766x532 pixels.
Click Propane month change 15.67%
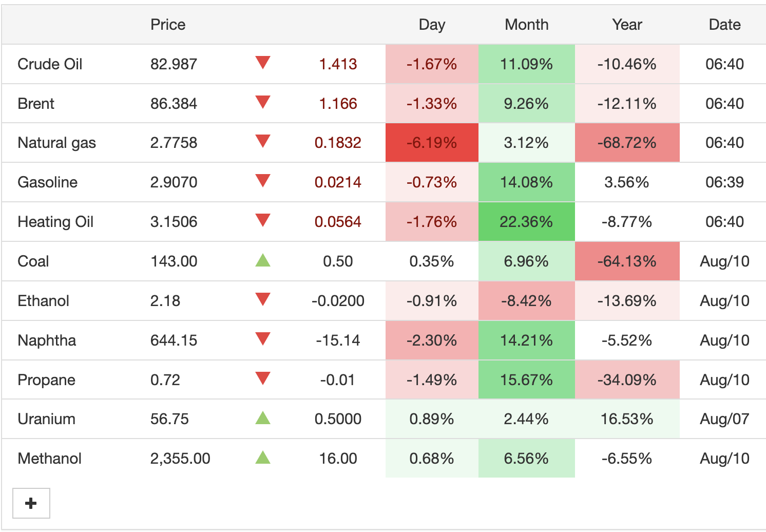tap(526, 380)
